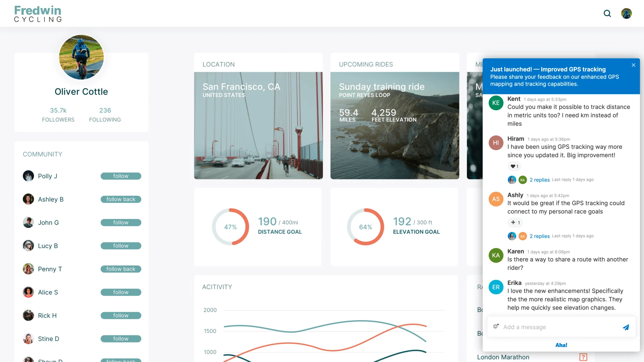
Task: Click the Fredwin Cycling logo
Action: (x=38, y=14)
